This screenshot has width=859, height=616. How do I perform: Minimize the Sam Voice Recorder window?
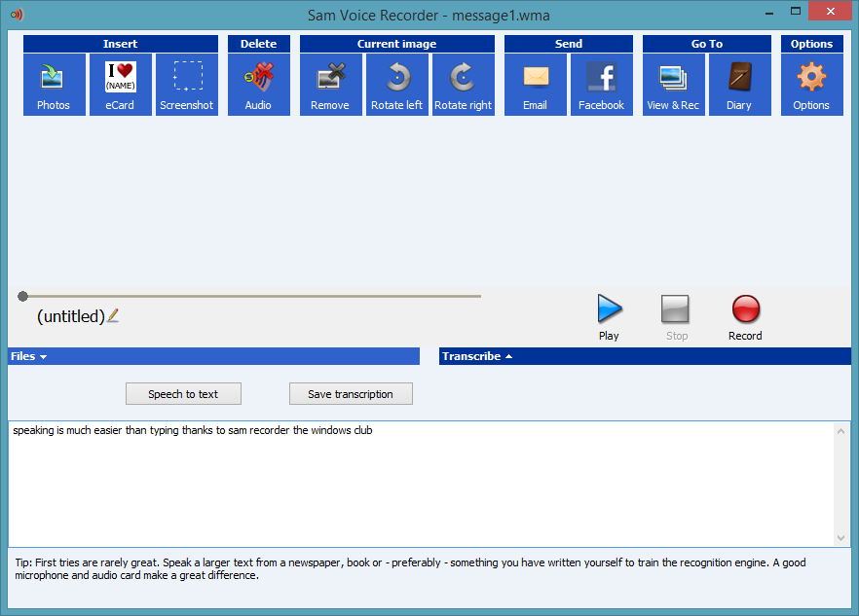tap(769, 12)
